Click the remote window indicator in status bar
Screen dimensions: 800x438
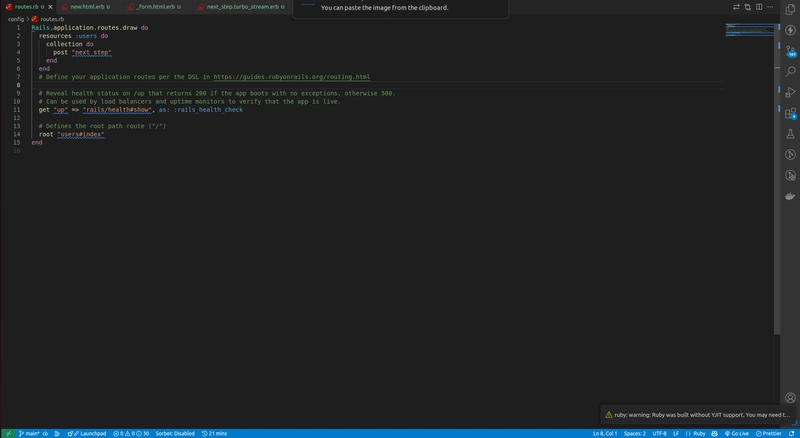[8, 433]
